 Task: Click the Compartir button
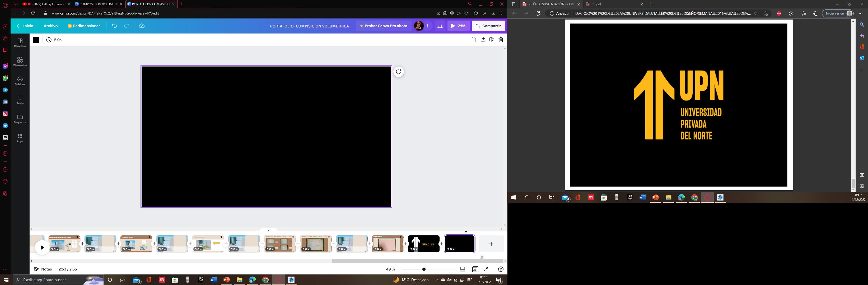[488, 26]
